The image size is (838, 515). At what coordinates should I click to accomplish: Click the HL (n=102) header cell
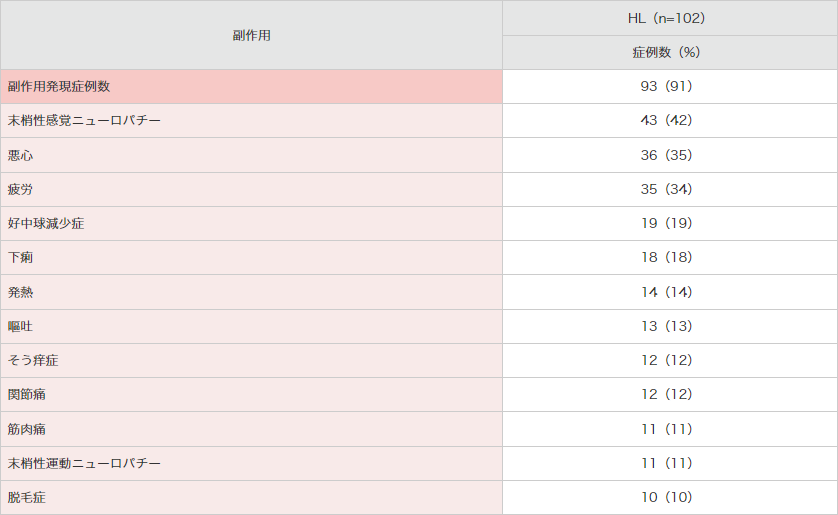[x=667, y=18]
